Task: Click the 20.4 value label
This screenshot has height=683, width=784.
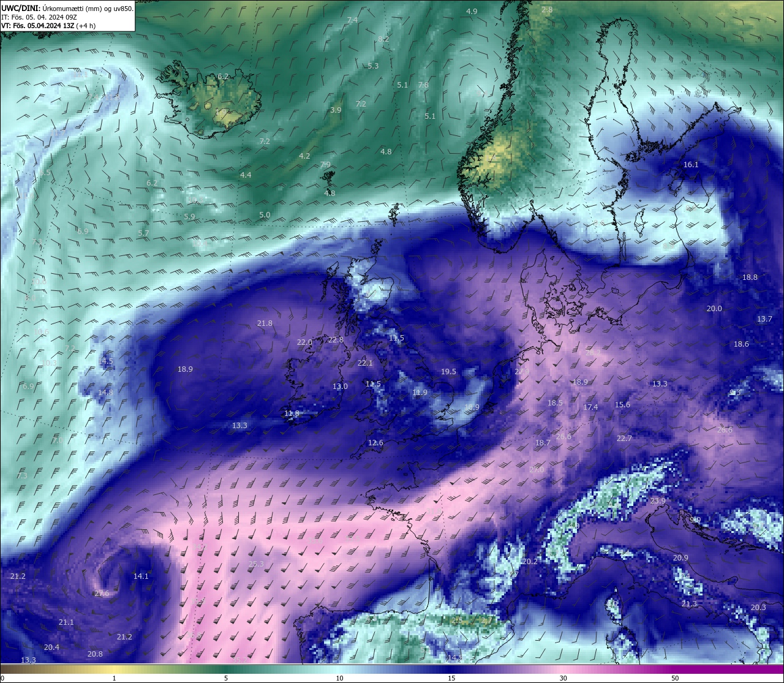Action: (51, 647)
